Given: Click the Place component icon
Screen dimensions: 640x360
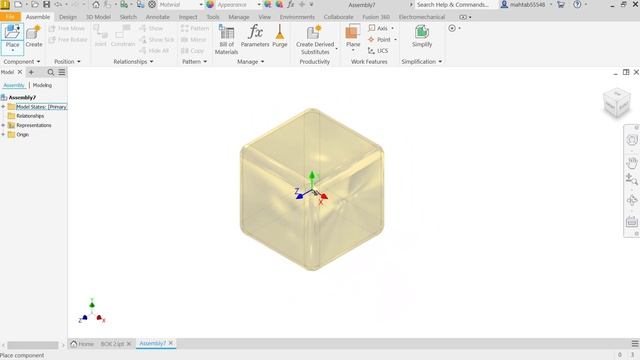Looking at the screenshot, I should point(12,32).
